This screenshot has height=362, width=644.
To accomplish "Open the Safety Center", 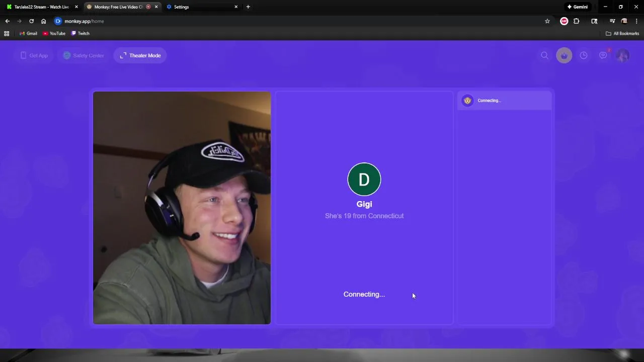I will pos(84,55).
